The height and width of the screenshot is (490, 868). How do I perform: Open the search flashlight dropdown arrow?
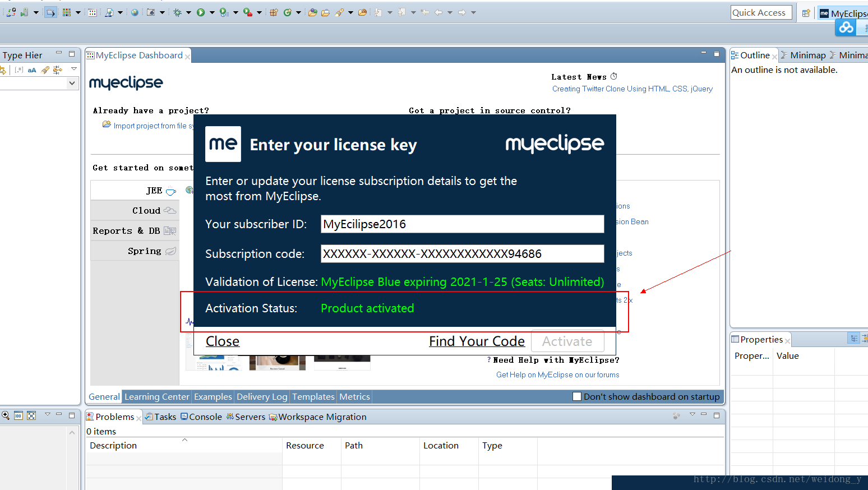[x=350, y=12]
